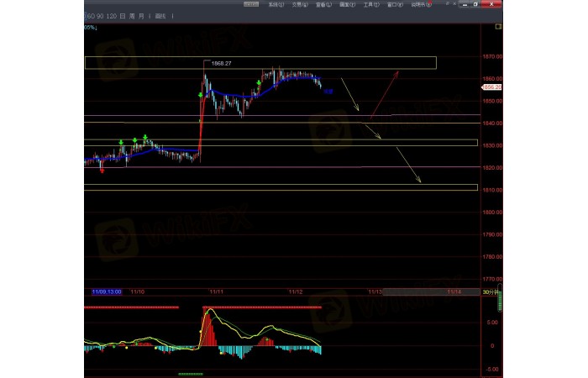
Task: Click the 1856.20 current price tag
Action: 492,87
